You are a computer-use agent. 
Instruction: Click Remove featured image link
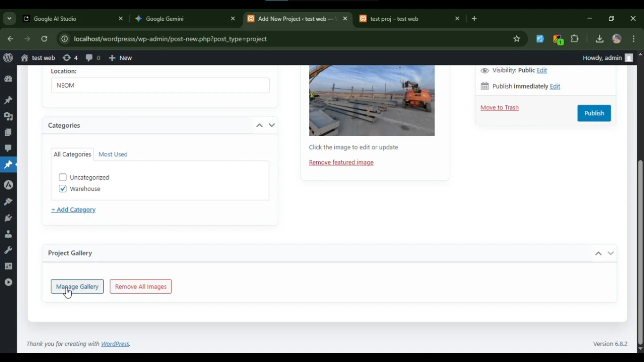click(x=341, y=162)
